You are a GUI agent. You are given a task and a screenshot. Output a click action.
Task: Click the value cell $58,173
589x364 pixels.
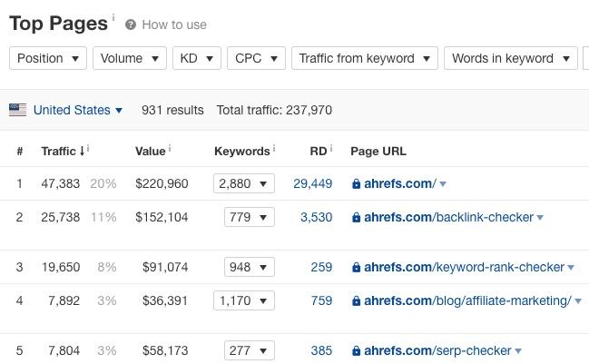click(165, 350)
